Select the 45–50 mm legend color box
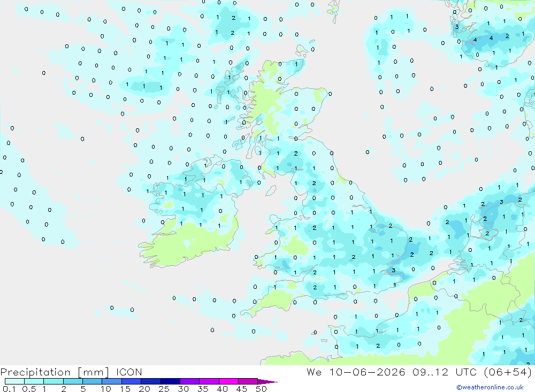The height and width of the screenshot is (392, 535). (x=248, y=381)
